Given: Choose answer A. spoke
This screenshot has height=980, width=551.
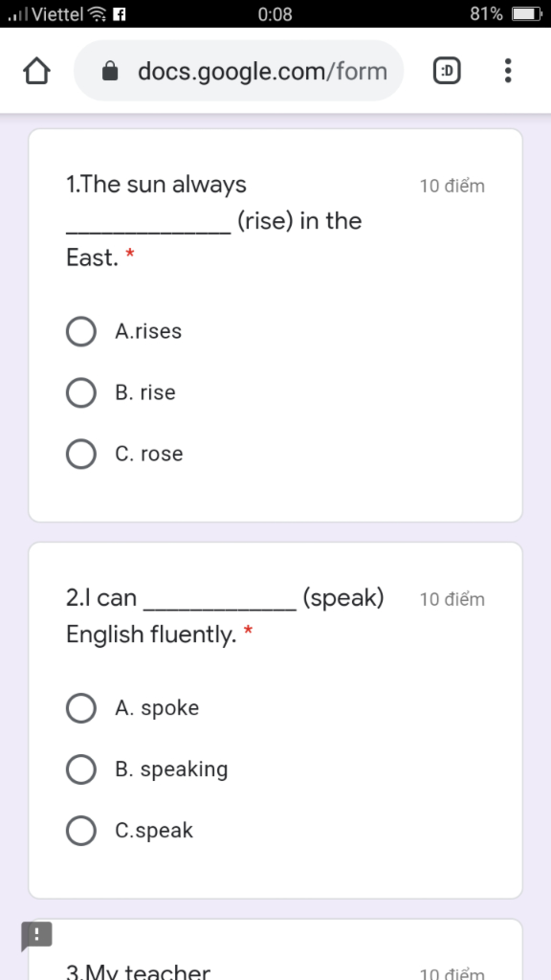Looking at the screenshot, I should point(133,708).
